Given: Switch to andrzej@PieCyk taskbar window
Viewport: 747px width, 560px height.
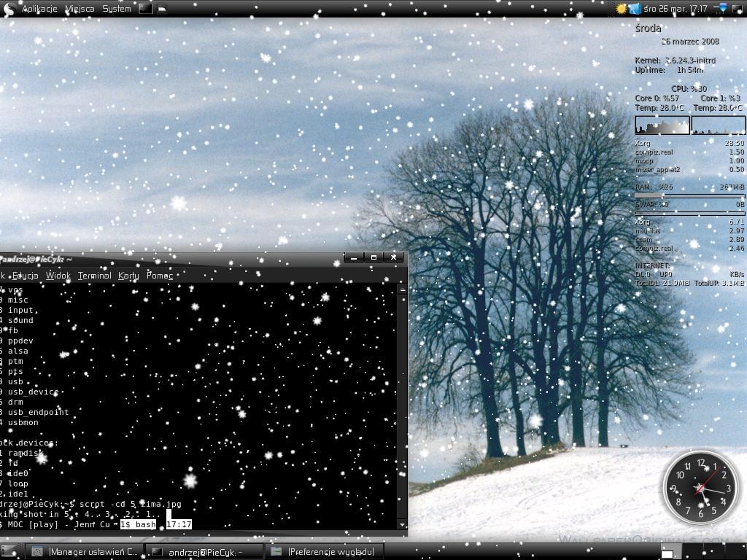Looking at the screenshot, I should [204, 551].
